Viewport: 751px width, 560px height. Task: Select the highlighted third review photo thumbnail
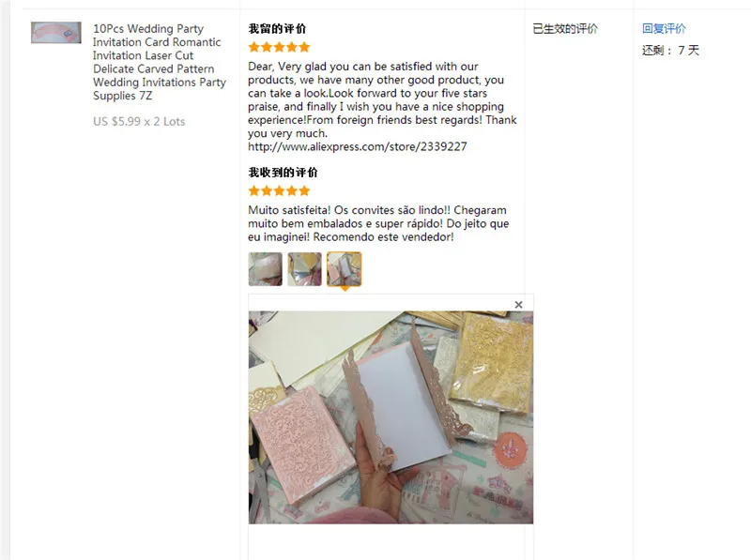(345, 269)
